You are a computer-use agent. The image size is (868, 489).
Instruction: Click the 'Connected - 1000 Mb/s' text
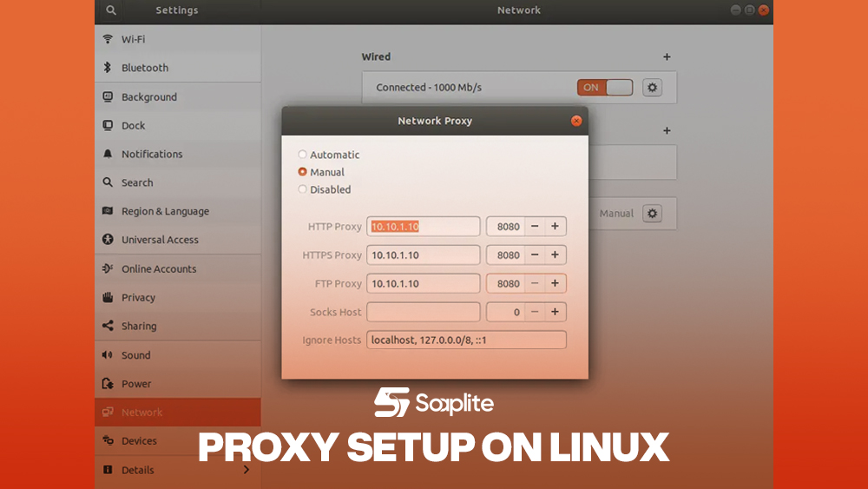(x=429, y=88)
